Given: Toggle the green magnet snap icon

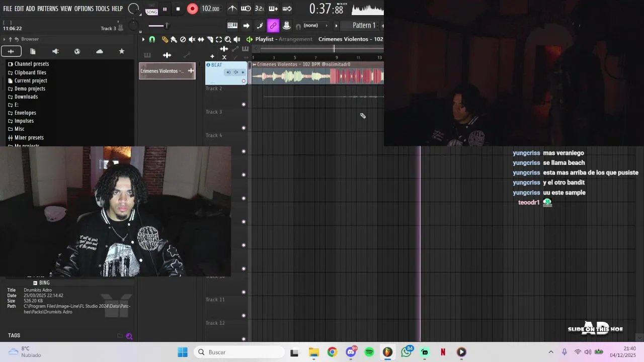Looking at the screenshot, I should coord(152,39).
